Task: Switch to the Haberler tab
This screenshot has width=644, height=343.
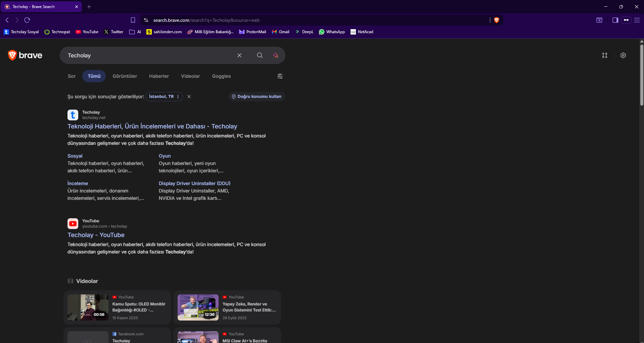Action: click(x=159, y=76)
